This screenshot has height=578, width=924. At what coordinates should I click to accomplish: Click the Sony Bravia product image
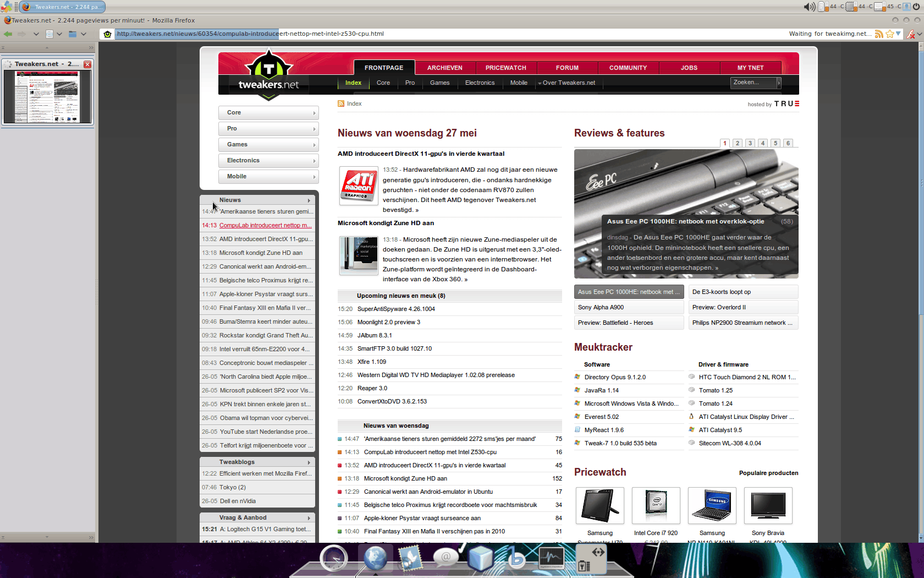pyautogui.click(x=768, y=505)
